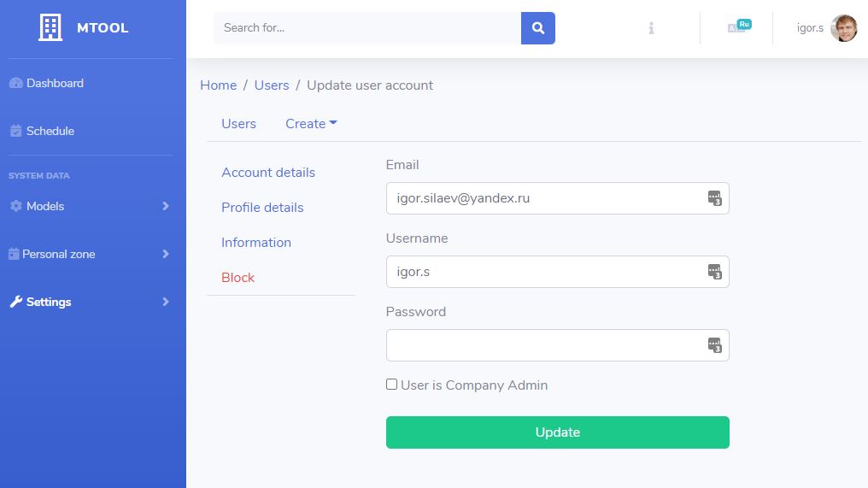Switch to the Users tab
868x488 pixels.
click(x=238, y=124)
